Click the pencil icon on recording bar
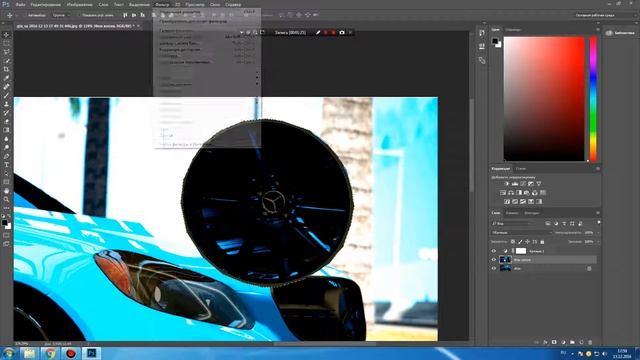The height and width of the screenshot is (360, 640). click(x=318, y=32)
